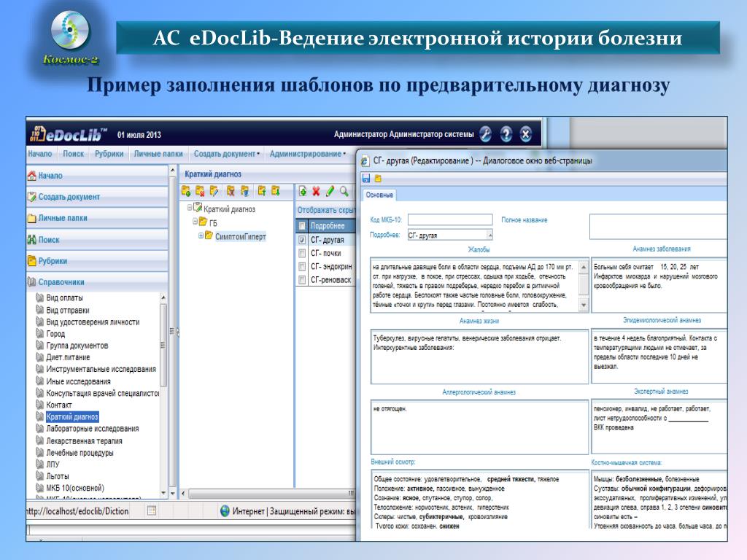Image resolution: width=747 pixels, height=560 pixels.
Task: Click the magnifier search record icon
Action: [344, 192]
